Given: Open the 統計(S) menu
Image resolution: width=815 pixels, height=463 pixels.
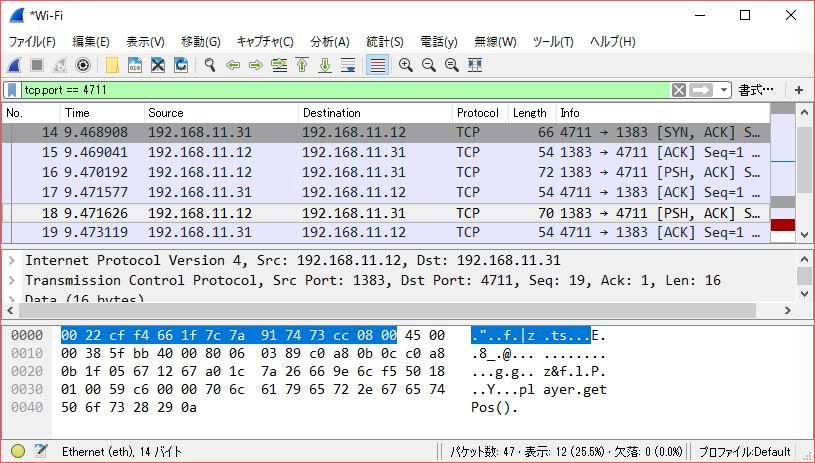Looking at the screenshot, I should coord(385,41).
